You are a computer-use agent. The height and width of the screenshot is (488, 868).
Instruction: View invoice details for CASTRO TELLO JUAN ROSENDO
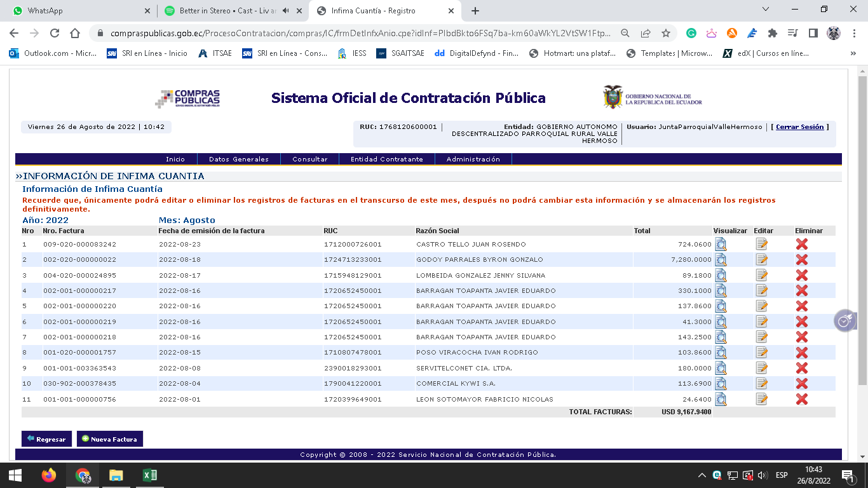pyautogui.click(x=721, y=244)
